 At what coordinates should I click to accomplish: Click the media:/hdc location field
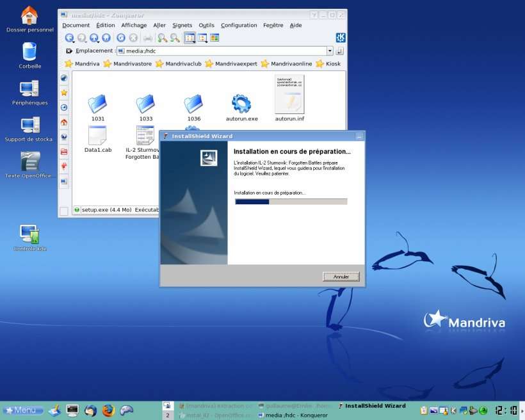click(222, 51)
